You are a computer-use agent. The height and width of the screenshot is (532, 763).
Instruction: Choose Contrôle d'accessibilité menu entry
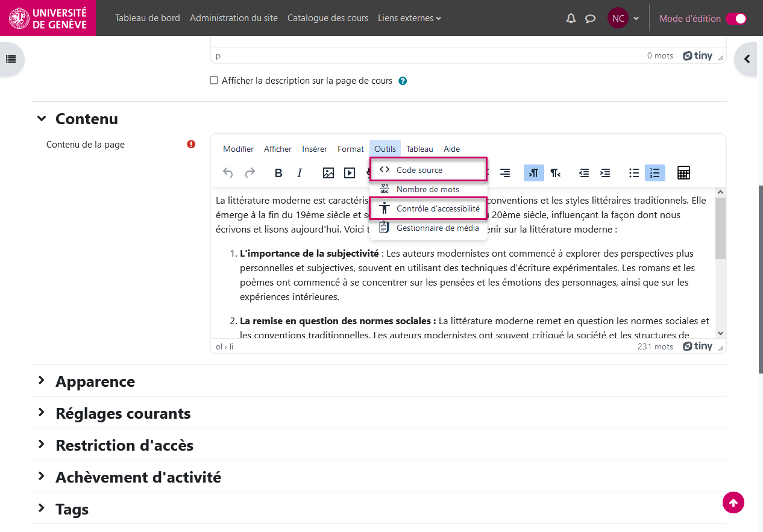(438, 208)
